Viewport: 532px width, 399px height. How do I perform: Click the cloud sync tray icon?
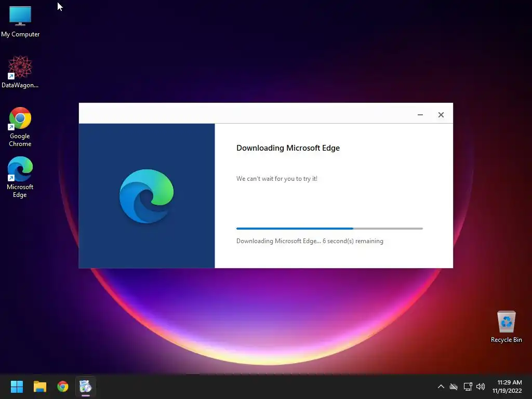coord(454,387)
